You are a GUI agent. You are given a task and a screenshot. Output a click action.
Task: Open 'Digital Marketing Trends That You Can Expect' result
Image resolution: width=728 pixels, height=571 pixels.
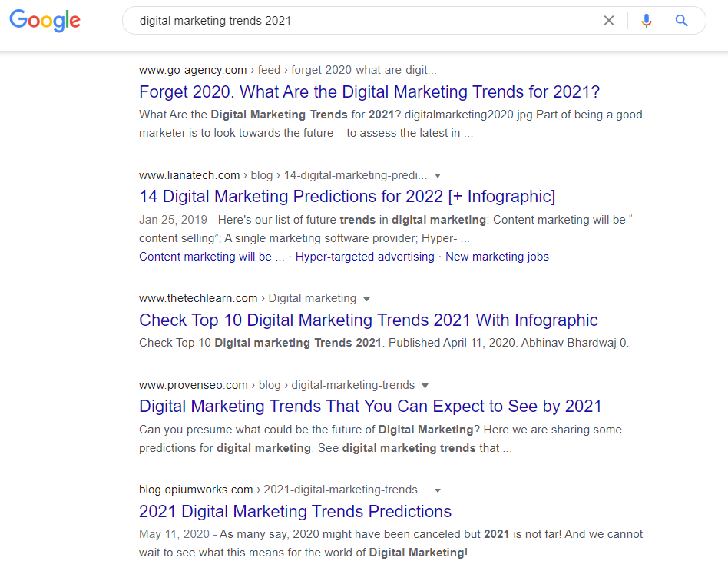370,407
